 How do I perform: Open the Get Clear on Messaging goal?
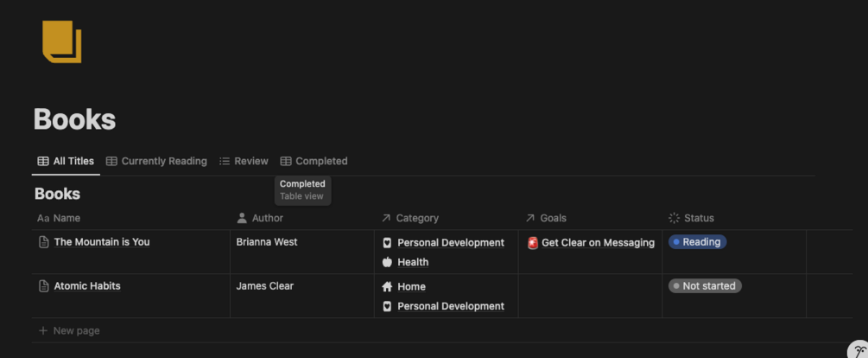click(x=598, y=243)
